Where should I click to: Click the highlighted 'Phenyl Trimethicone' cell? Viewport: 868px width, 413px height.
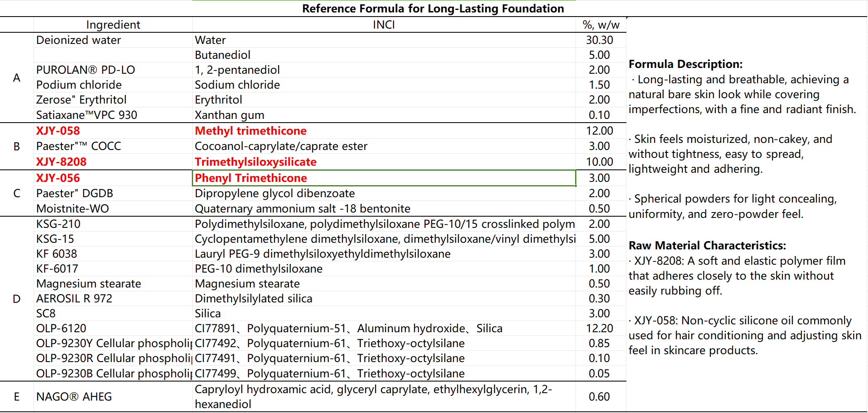tap(384, 178)
